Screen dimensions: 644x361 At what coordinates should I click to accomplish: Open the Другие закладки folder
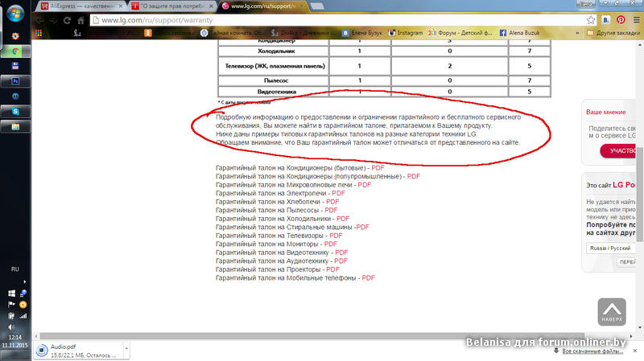tap(613, 33)
